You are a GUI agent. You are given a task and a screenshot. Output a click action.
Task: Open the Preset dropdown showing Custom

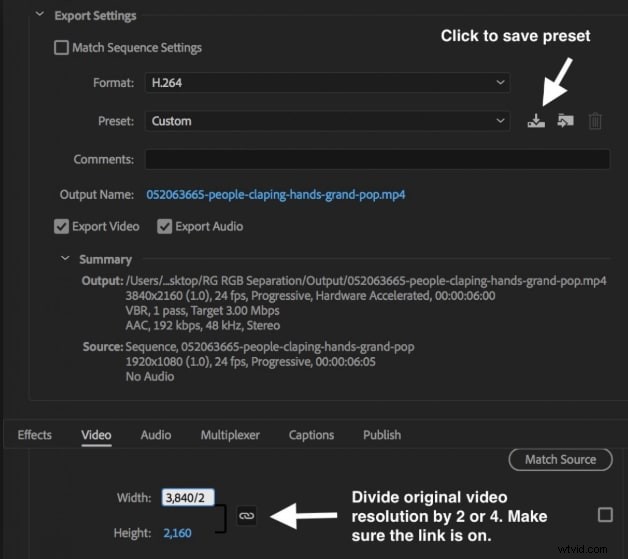(327, 121)
